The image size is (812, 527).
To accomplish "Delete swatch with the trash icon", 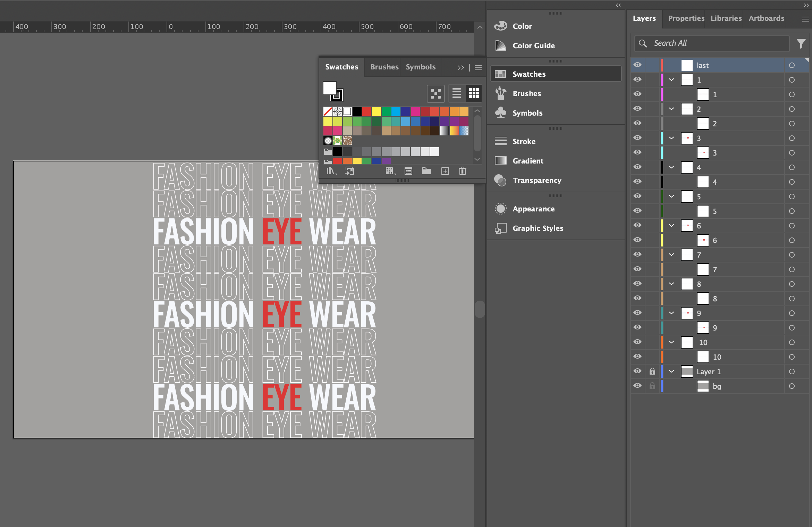I will point(462,171).
